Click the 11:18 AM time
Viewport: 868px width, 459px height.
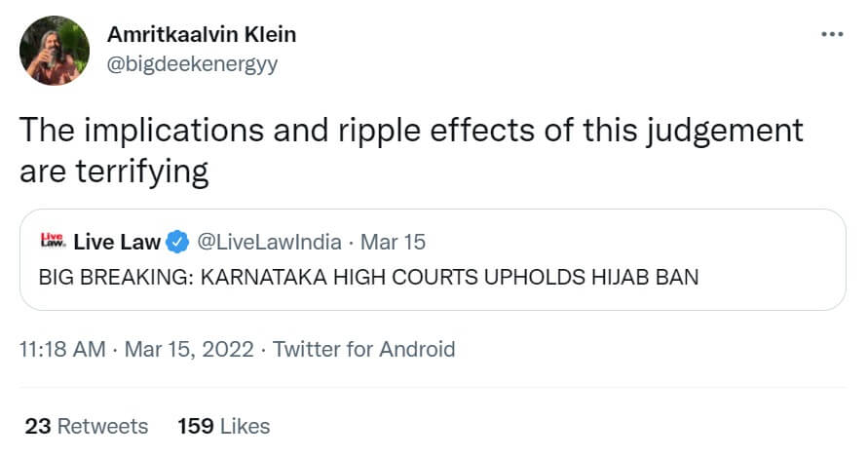coord(62,349)
